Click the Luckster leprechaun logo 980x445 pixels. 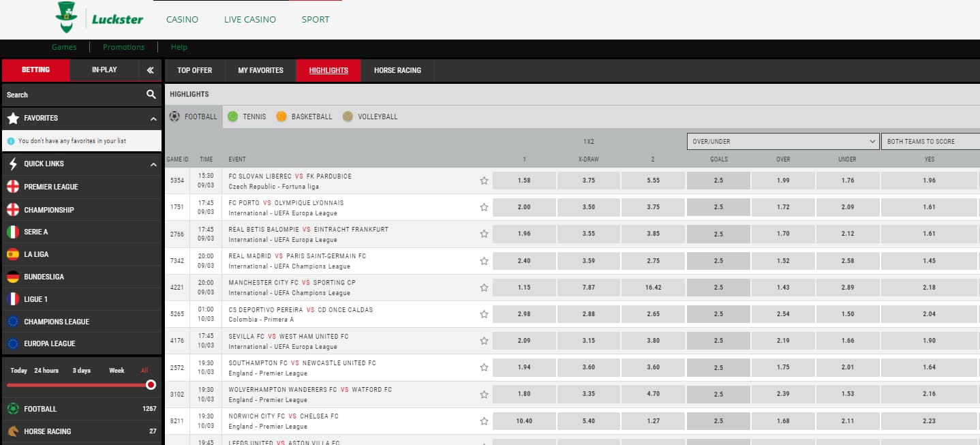(x=67, y=17)
